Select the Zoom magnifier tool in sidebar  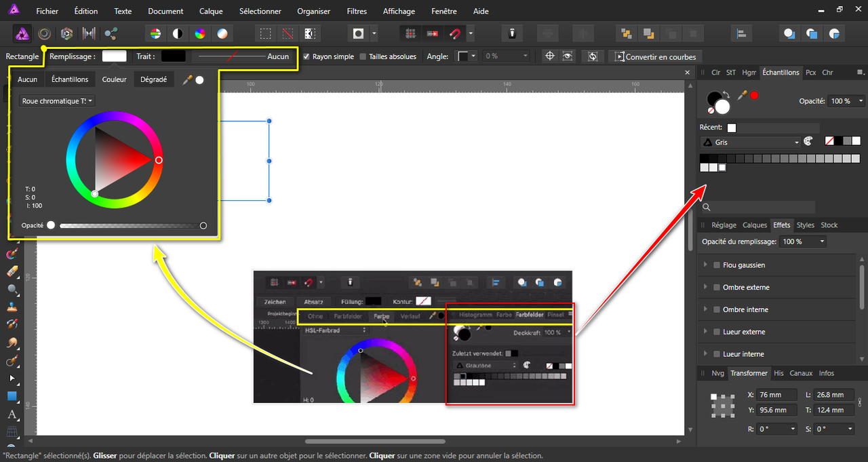point(12,289)
